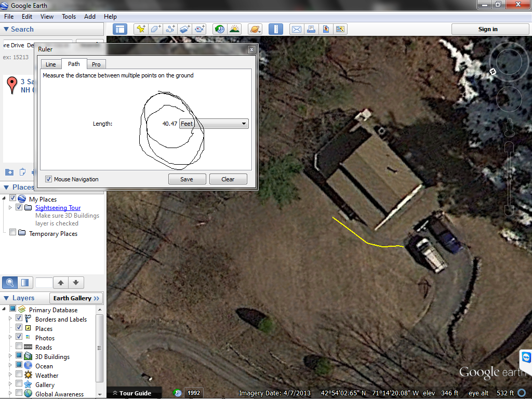532x399 pixels.
Task: Click the zoom slider in navigation controls
Action: click(x=509, y=178)
